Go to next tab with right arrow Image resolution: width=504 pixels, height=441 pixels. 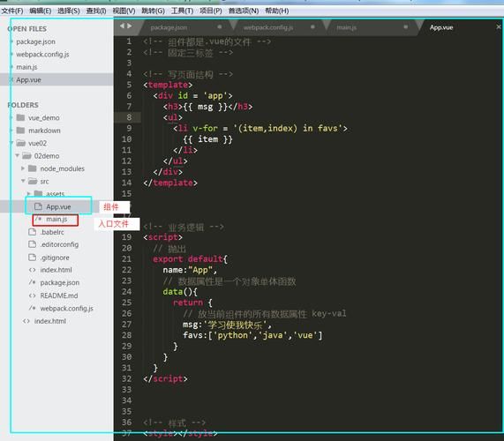click(129, 26)
